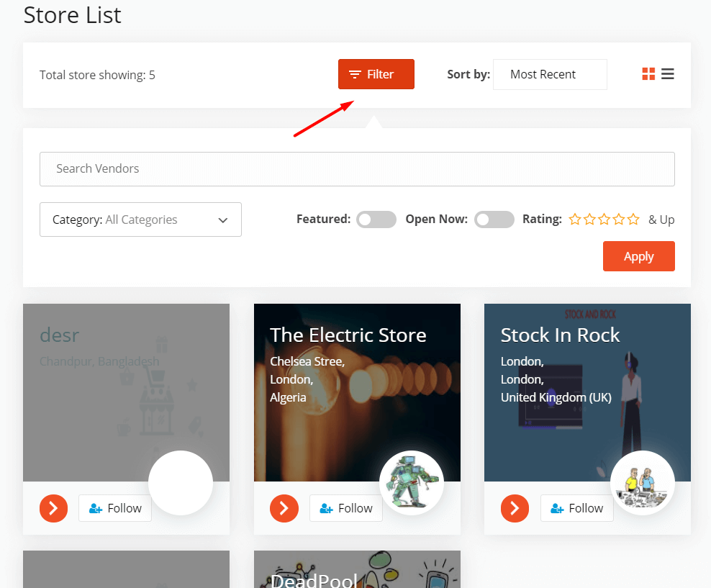Click the Apply button

click(x=638, y=256)
